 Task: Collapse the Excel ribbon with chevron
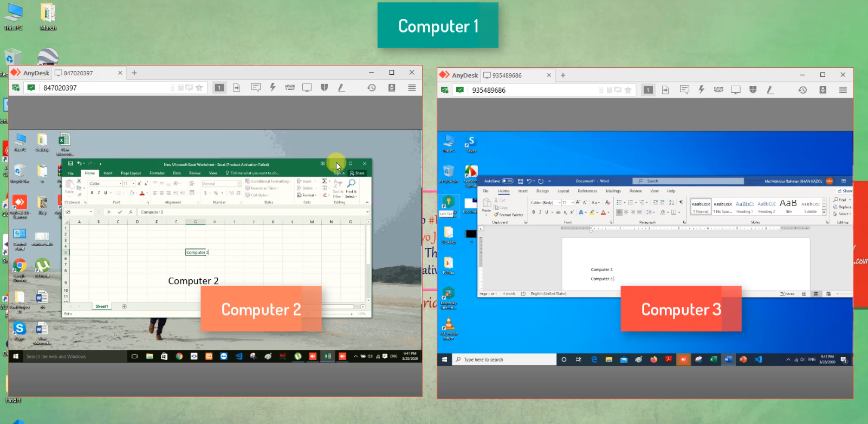coord(367,202)
